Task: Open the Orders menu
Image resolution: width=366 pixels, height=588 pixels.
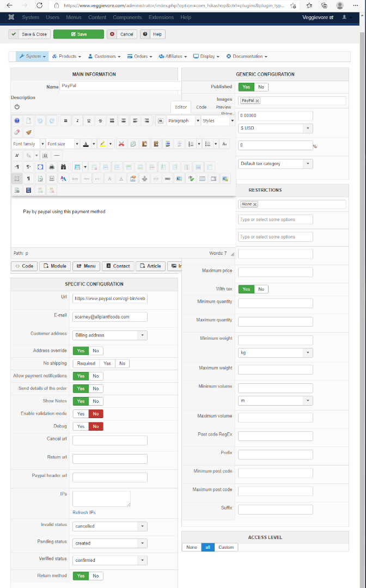Action: pyautogui.click(x=139, y=56)
